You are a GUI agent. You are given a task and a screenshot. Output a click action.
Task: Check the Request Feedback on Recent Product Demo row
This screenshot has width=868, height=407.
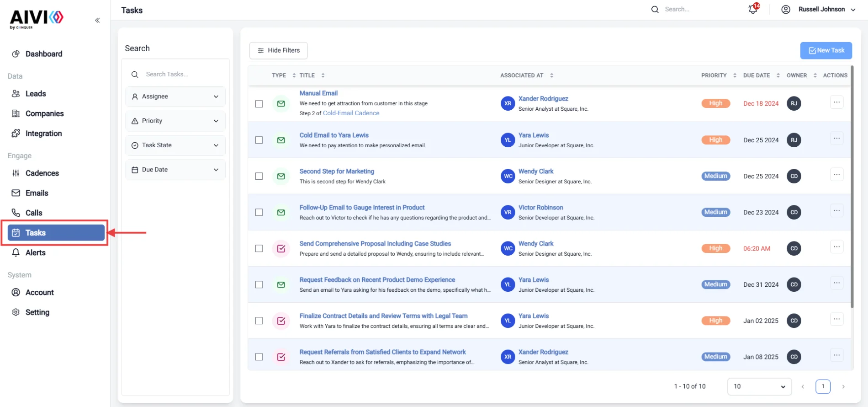point(259,284)
